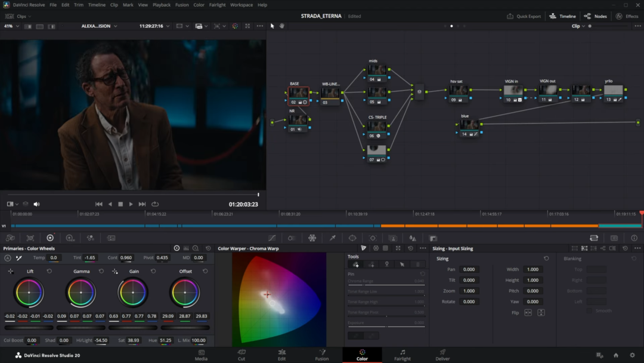Open the Effects panel button
Image resolution: width=644 pixels, height=363 pixels.
click(x=627, y=16)
